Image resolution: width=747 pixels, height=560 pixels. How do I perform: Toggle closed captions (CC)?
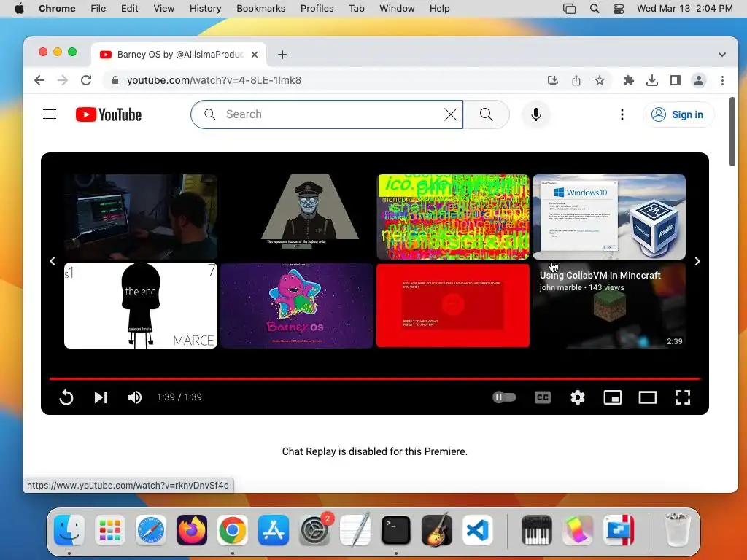543,397
